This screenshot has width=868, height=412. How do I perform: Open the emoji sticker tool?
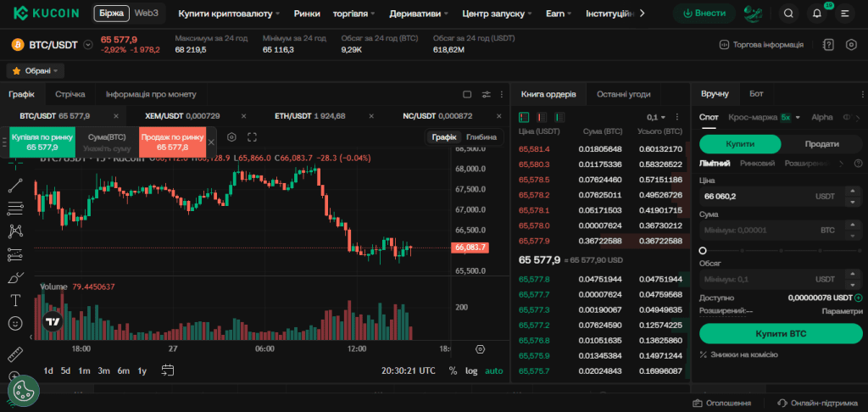click(x=15, y=323)
